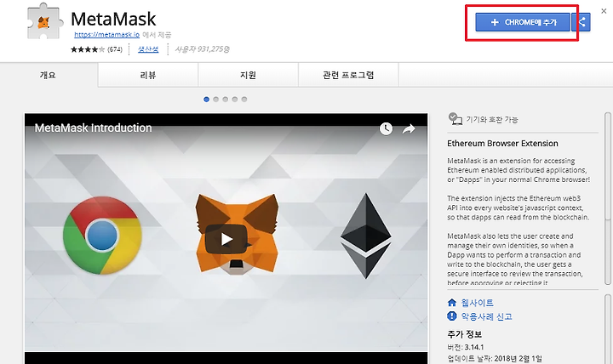Viewport: 613px width, 364px height.
Task: Select the first carousel dot
Action: click(206, 100)
